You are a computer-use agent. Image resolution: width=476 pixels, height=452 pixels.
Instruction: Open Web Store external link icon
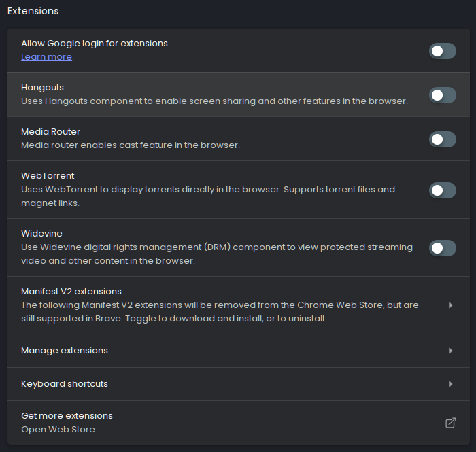click(451, 423)
